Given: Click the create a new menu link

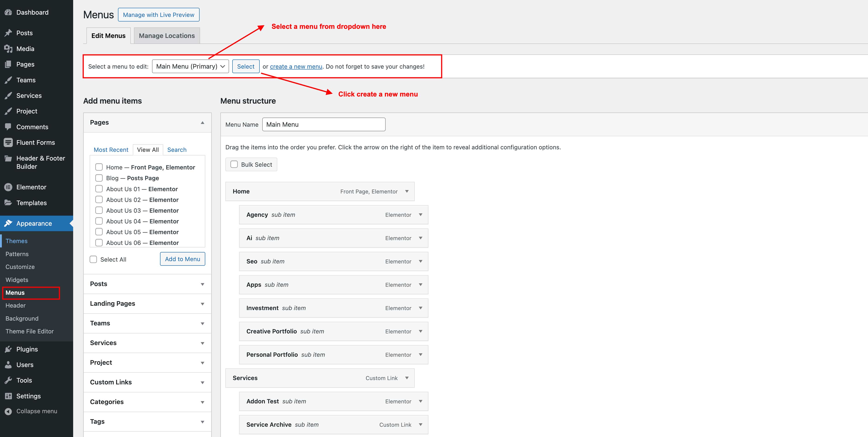Looking at the screenshot, I should [296, 67].
